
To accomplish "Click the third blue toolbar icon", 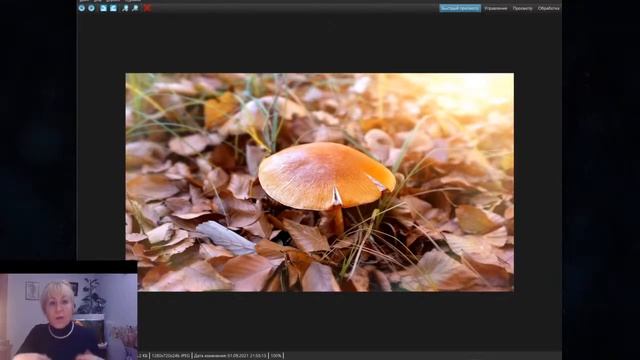I will click(x=103, y=8).
